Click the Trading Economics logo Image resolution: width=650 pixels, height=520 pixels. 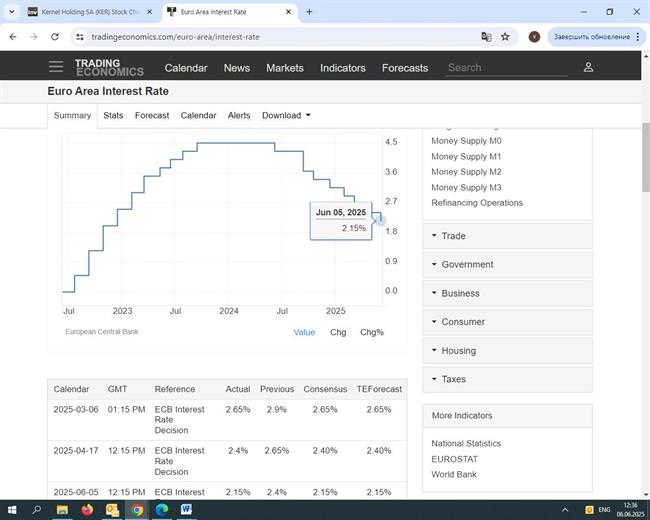point(109,68)
